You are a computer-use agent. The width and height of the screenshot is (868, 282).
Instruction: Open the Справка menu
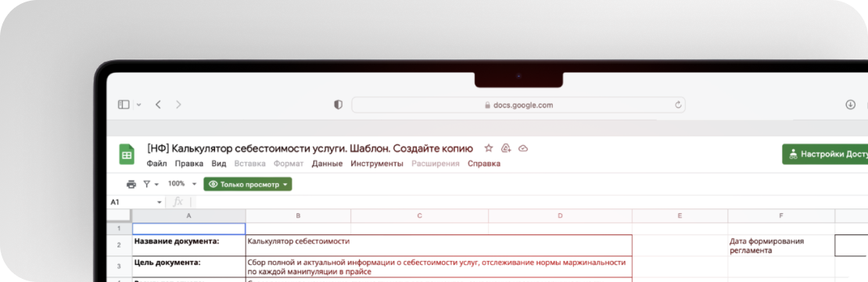click(x=484, y=164)
